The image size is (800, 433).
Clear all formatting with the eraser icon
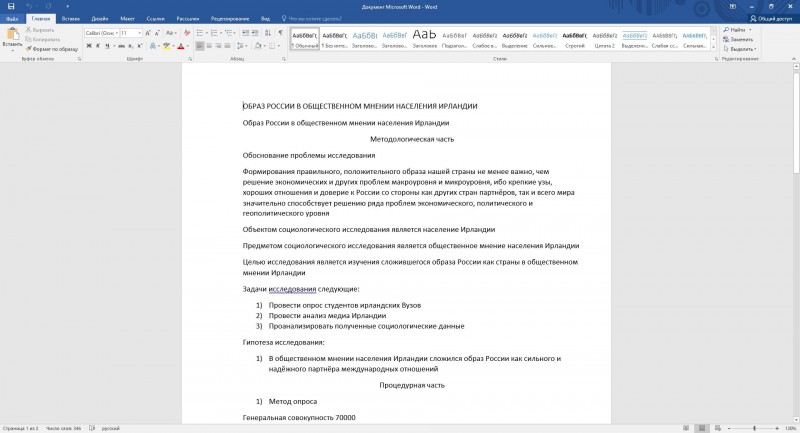[187, 33]
